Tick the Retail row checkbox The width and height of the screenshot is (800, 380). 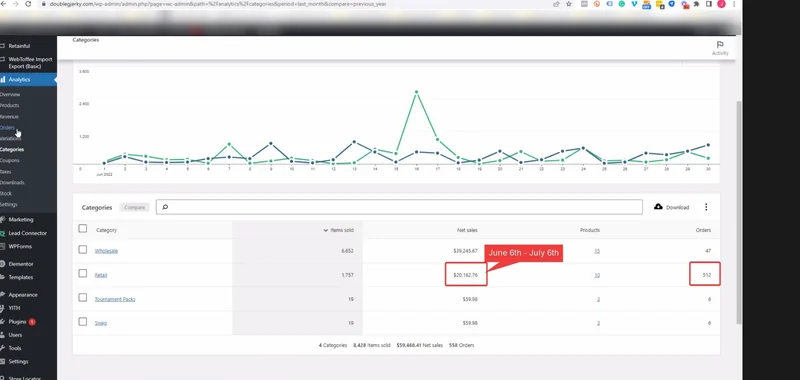tap(83, 273)
